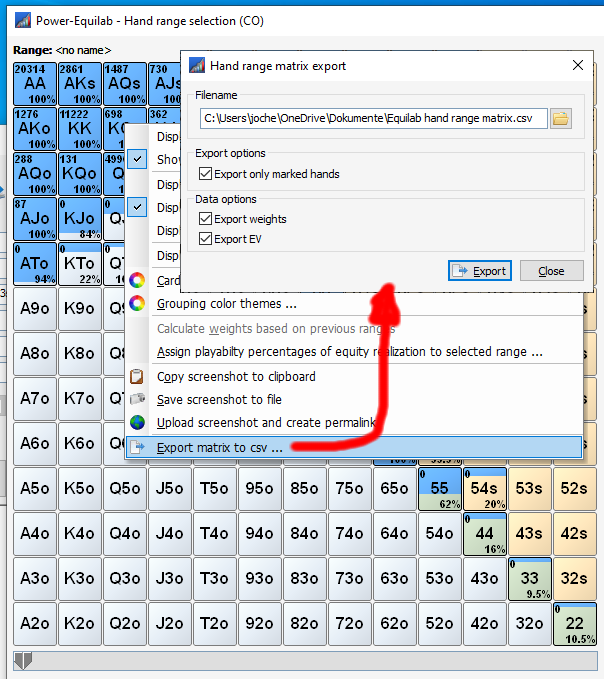This screenshot has height=679, width=604.
Task: Click the color wheel icon for Grouping color themes
Action: pyautogui.click(x=137, y=303)
